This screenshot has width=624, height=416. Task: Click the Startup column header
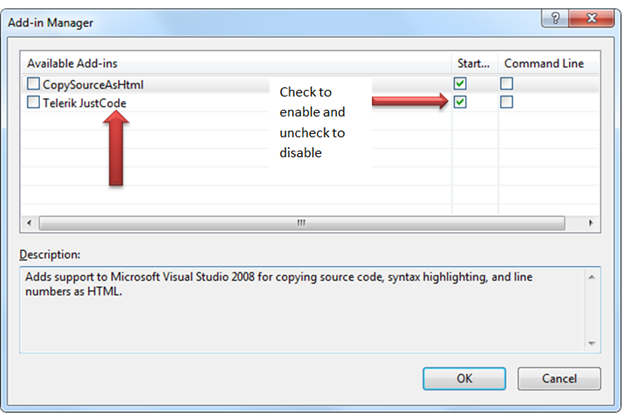[473, 64]
